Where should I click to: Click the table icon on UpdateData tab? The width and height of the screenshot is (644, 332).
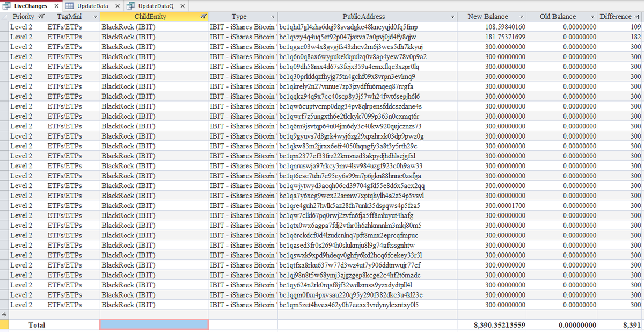[x=70, y=6]
